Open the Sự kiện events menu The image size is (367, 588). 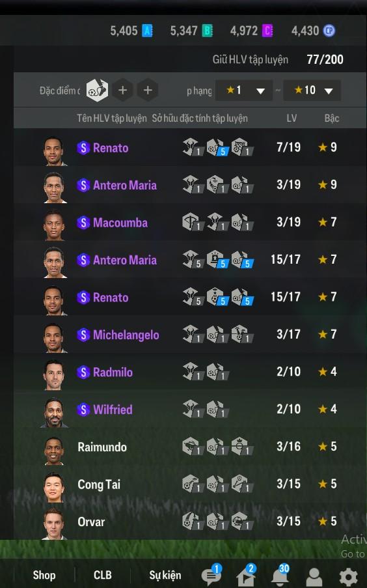pyautogui.click(x=165, y=575)
